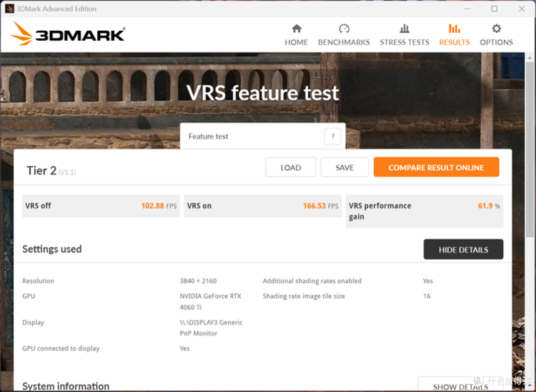Click the System information heading
536x392 pixels.
click(x=66, y=386)
